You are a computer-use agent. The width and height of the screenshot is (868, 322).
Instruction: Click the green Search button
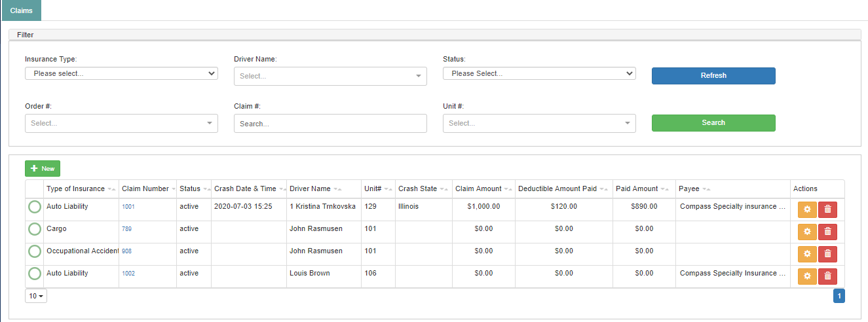[x=713, y=123]
